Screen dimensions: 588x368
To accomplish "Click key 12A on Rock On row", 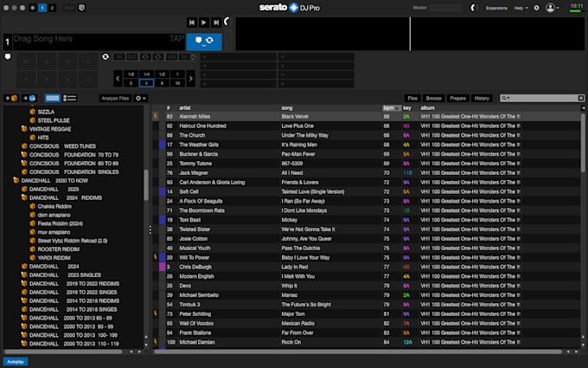I will tap(407, 342).
